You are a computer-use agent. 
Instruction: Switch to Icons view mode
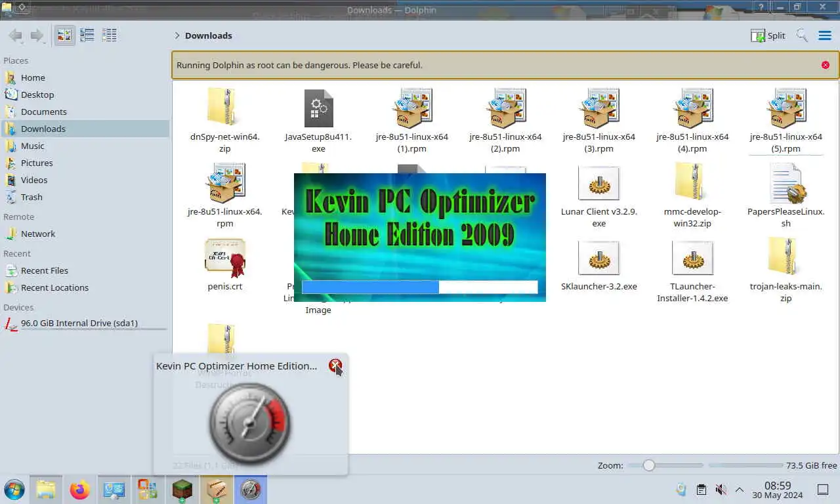pyautogui.click(x=64, y=35)
